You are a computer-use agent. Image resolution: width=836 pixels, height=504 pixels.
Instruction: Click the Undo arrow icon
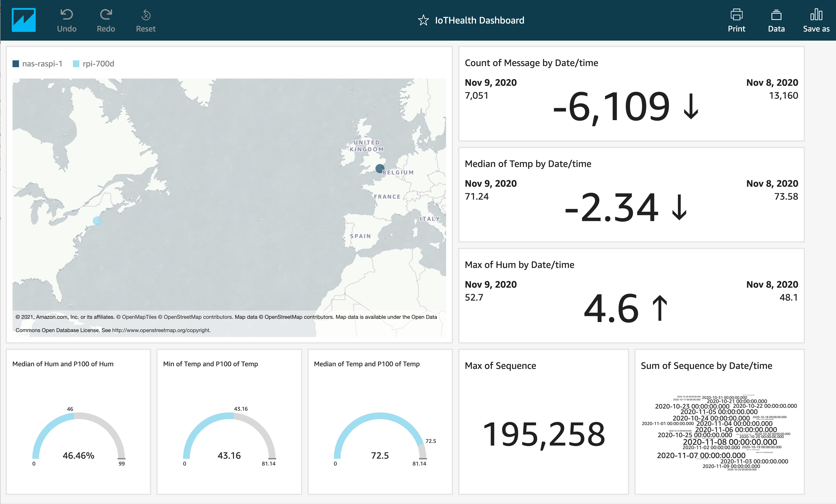point(66,14)
